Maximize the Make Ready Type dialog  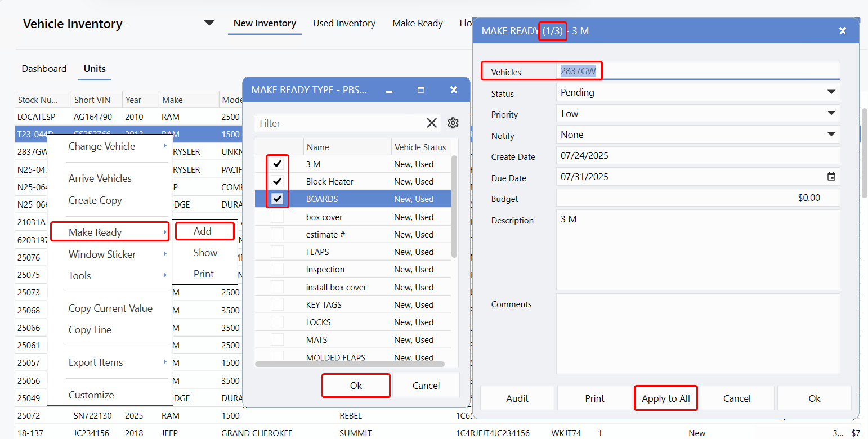[420, 90]
